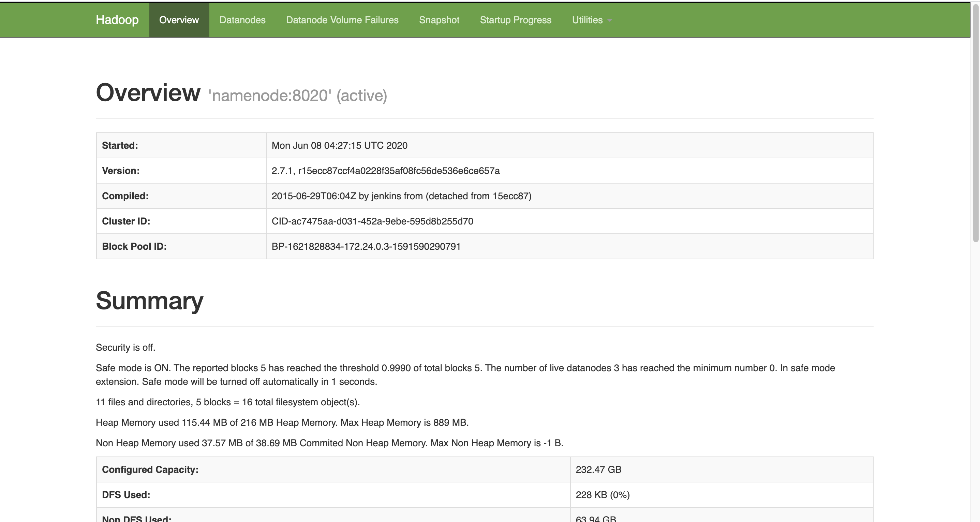
Task: Click the 'Compiled:' label cell
Action: coord(181,196)
